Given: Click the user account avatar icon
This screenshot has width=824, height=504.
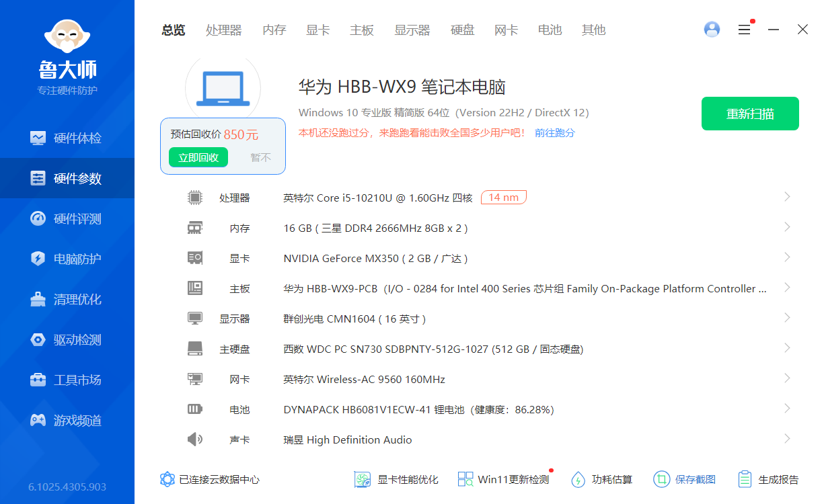Looking at the screenshot, I should [x=712, y=30].
